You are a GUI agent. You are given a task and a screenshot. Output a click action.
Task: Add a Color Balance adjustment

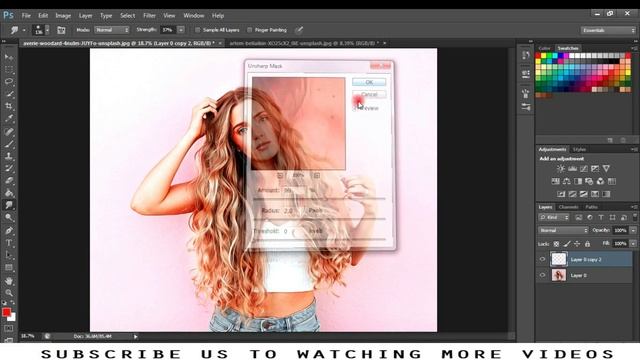point(567,181)
